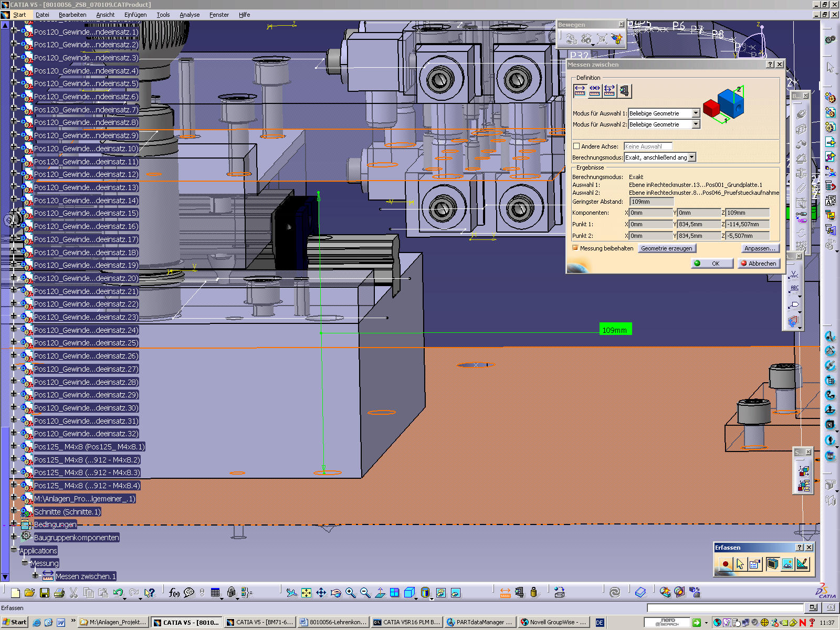Open capture options in Erfassen toolbar
Screen dimensions: 840x630
[755, 564]
